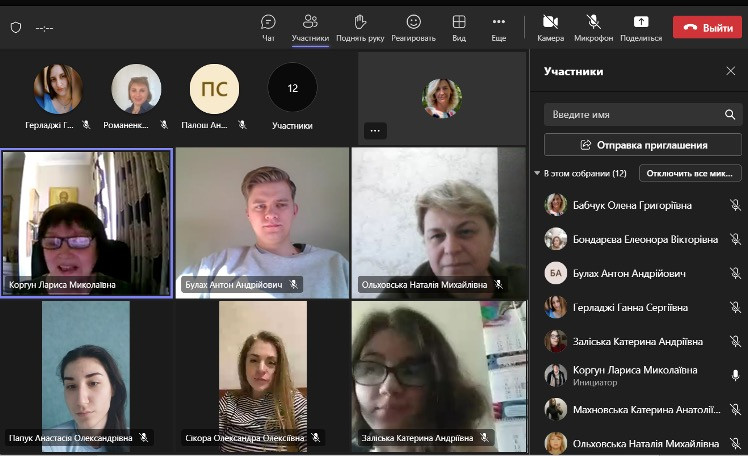Image resolution: width=748 pixels, height=456 pixels.
Task: Click muted mic icon on Ольховська Наталія tile
Action: [x=499, y=284]
